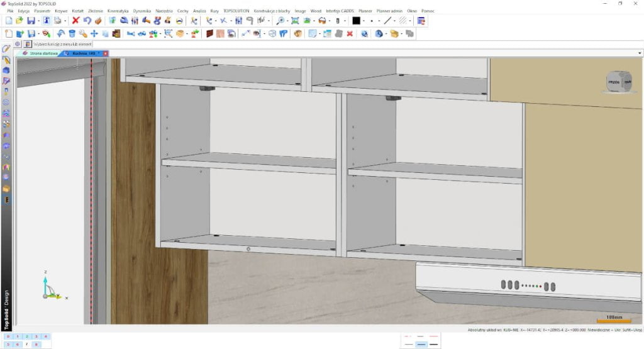Click the Save floppy disk icon in first toolbar
644x349 pixels.
(31, 21)
